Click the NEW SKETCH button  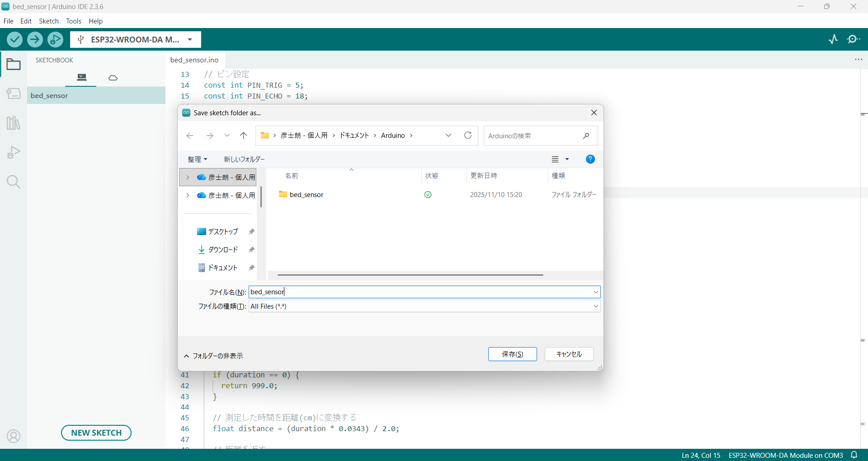pyautogui.click(x=96, y=433)
